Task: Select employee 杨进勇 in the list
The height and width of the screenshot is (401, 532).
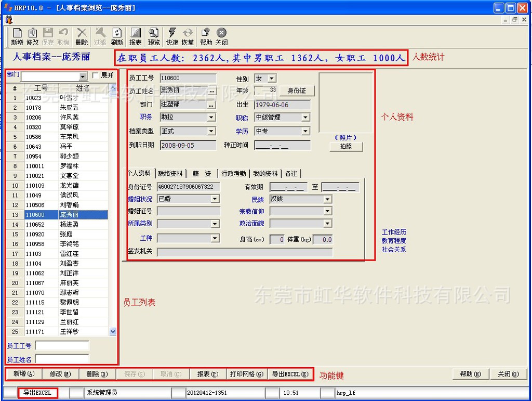Action: coord(69,225)
